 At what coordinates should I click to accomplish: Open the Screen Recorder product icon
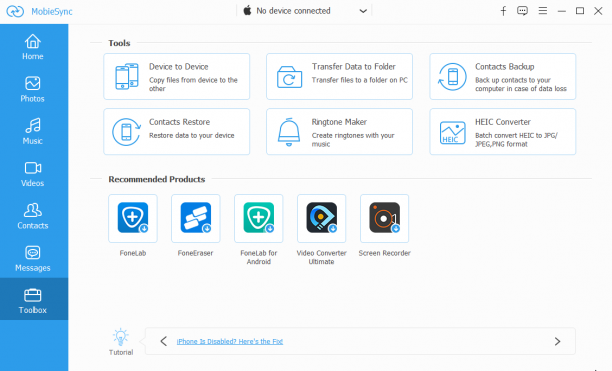[x=384, y=218]
